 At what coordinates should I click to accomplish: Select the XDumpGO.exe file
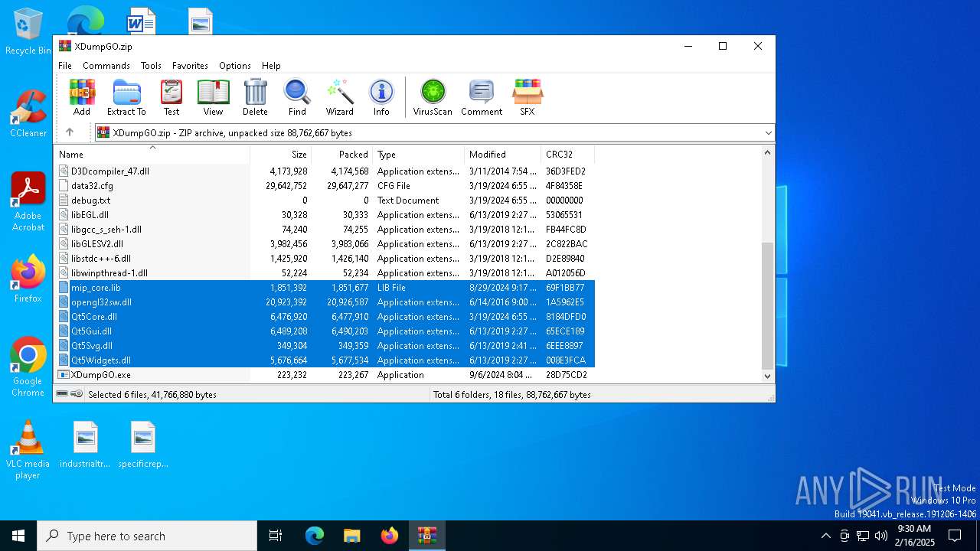point(325,375)
